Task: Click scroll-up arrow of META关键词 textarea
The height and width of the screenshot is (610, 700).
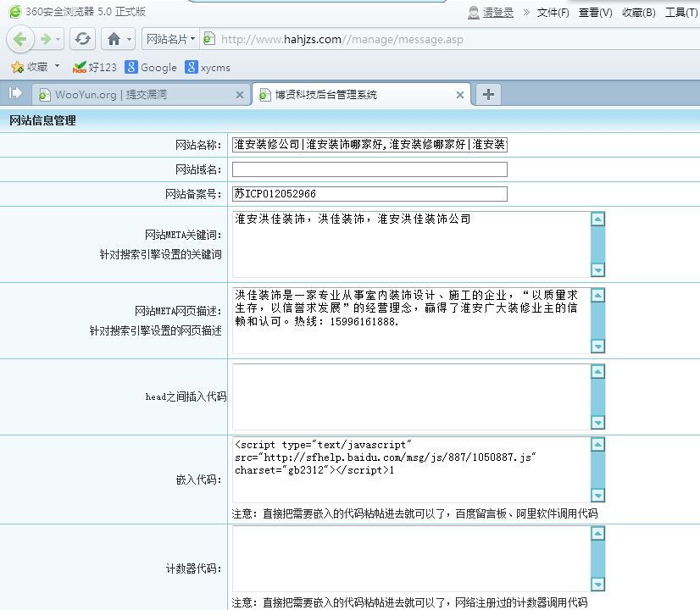Action: [597, 219]
